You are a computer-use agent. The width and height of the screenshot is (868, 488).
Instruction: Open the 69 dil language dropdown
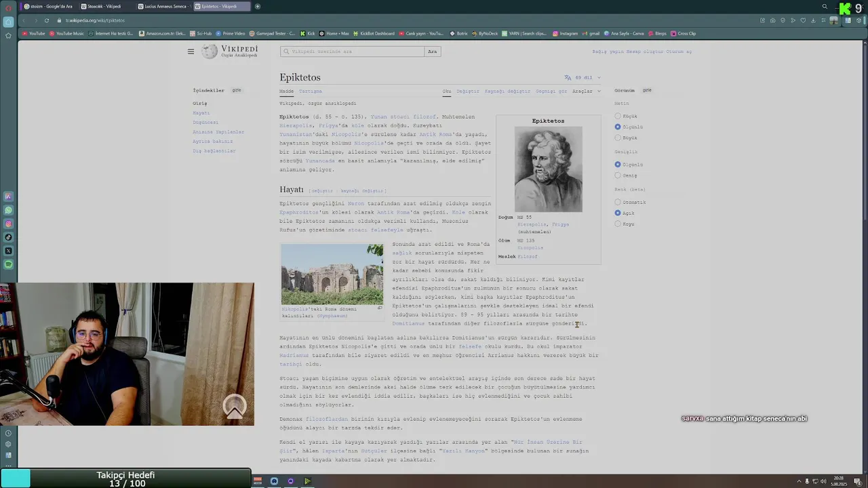click(583, 77)
